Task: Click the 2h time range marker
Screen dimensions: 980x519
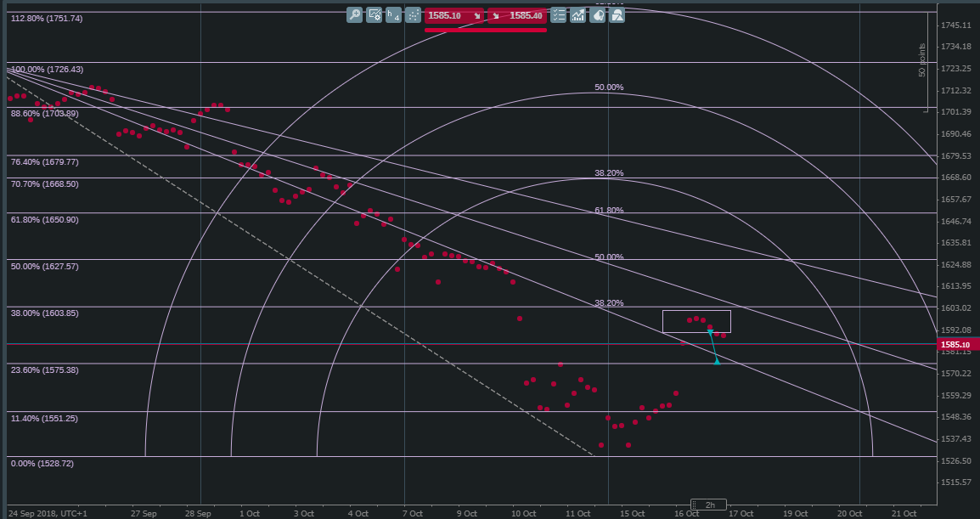Action: click(709, 505)
